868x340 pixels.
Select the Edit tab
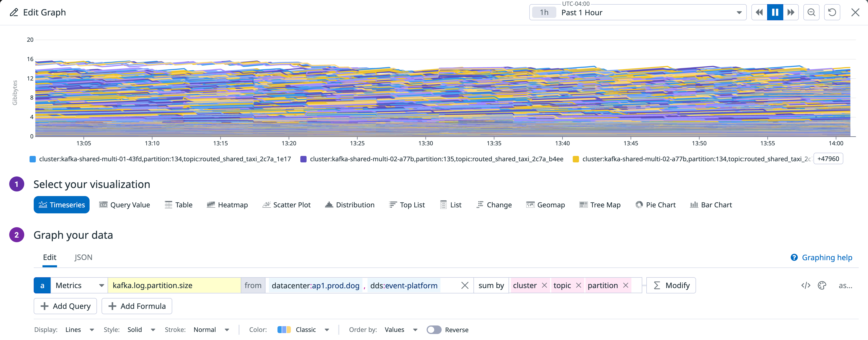coord(50,257)
